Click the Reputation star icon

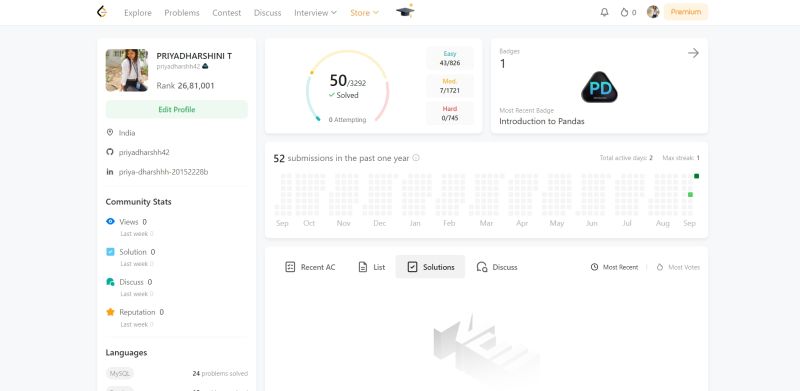(x=110, y=312)
